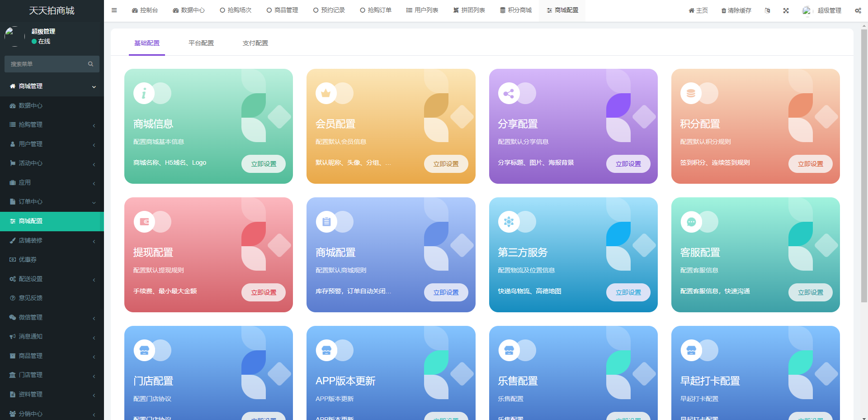This screenshot has height=420, width=868.
Task: Collapse the 商城管理 sidebar section
Action: pos(52,86)
